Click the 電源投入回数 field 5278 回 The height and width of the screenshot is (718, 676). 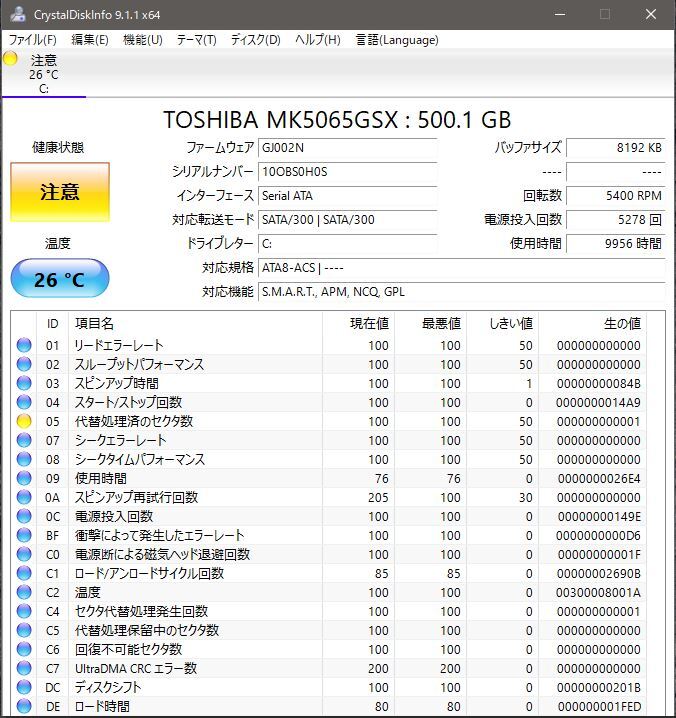click(616, 220)
